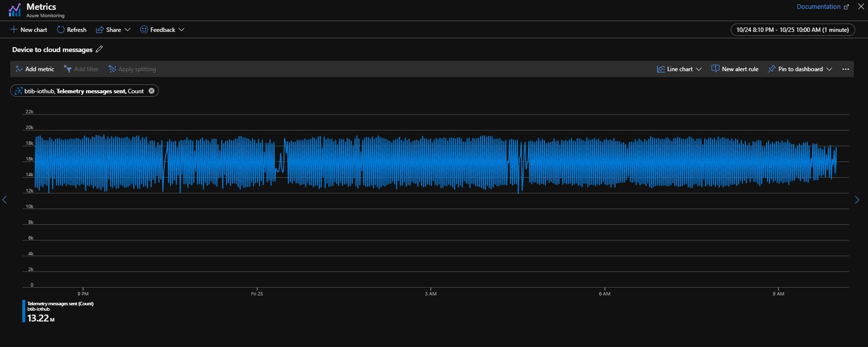Refresh the metrics chart
This screenshot has width=868, height=347.
click(72, 29)
